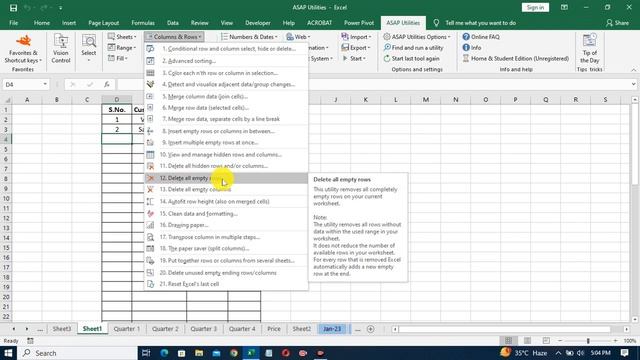
Task: Switch to the Home ribbon tab
Action: tap(42, 23)
